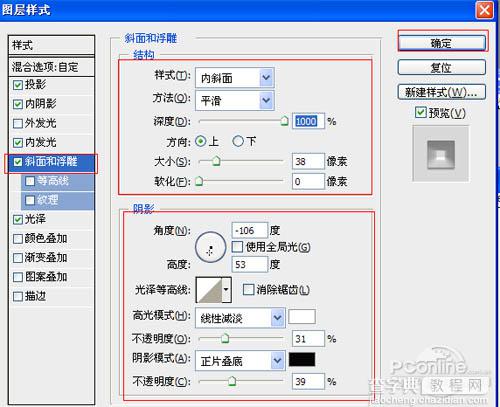Open 高光模式(H) dropdown showing 线性减淡
Image resolution: width=500 pixels, height=407 pixels.
(x=240, y=318)
